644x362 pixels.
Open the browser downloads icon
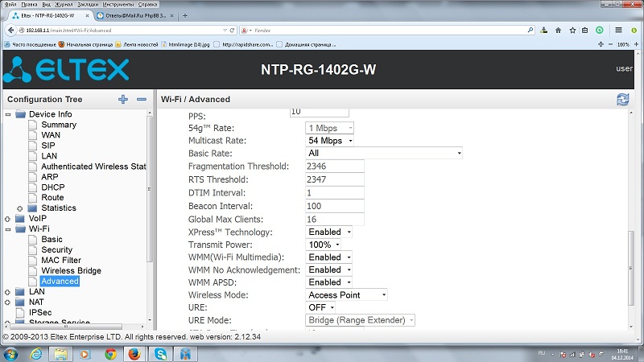544,31
